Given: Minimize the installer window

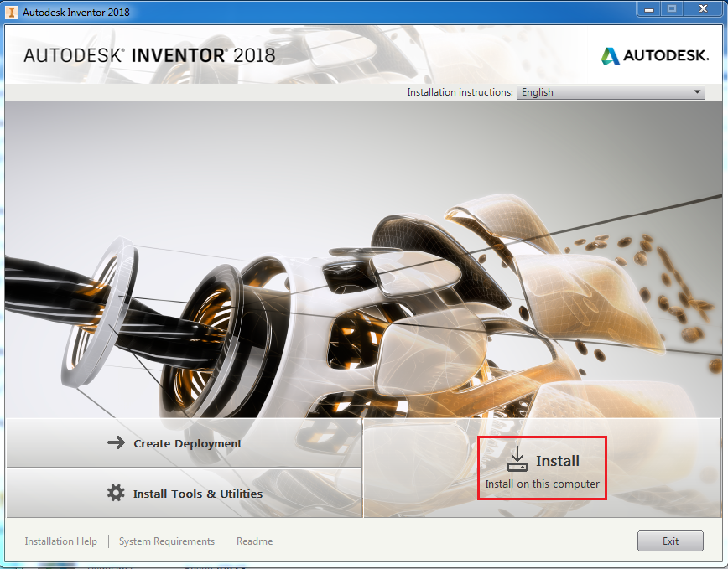Looking at the screenshot, I should [x=649, y=9].
